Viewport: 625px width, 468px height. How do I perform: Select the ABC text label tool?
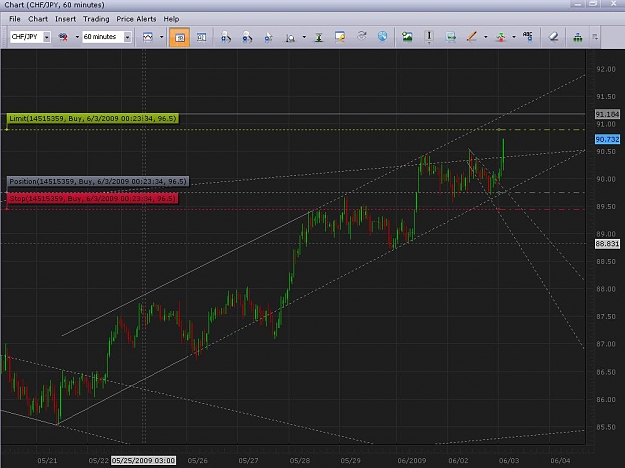528,37
